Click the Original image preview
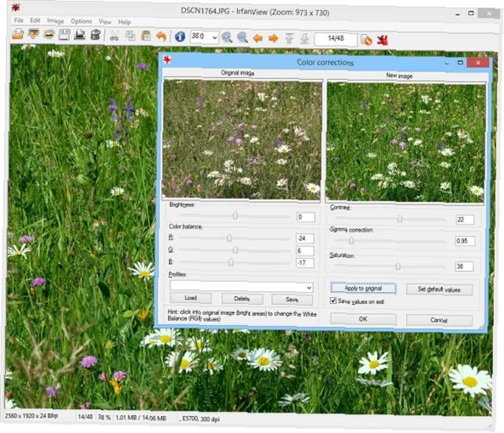The image size is (504, 433). pyautogui.click(x=242, y=139)
